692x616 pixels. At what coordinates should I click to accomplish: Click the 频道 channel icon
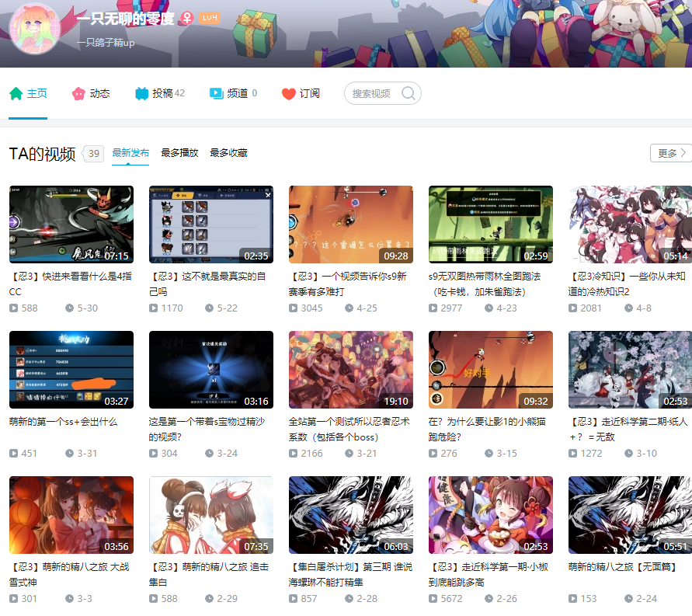coord(216,93)
